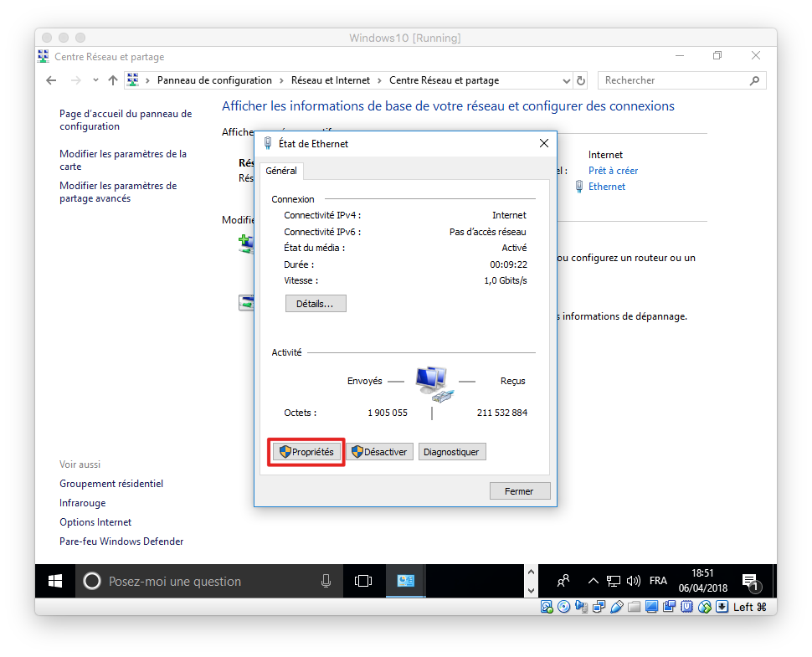
Task: Click the Rechercher search field
Action: pyautogui.click(x=681, y=80)
